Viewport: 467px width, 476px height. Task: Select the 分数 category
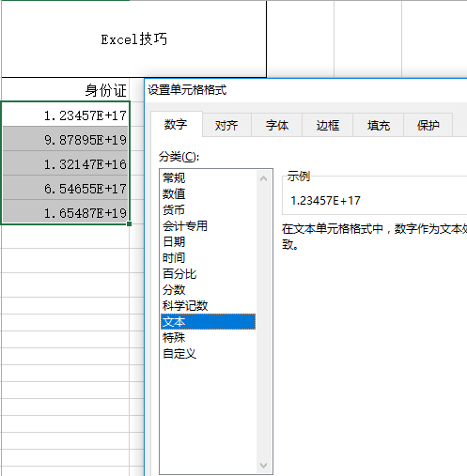click(208, 290)
